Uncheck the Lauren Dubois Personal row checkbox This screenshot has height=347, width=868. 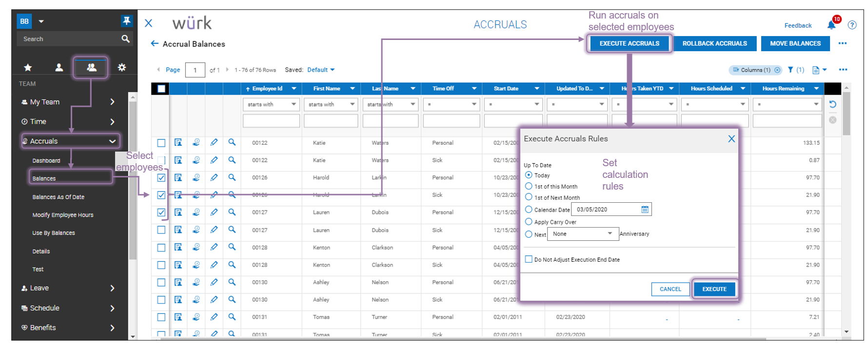(x=161, y=212)
